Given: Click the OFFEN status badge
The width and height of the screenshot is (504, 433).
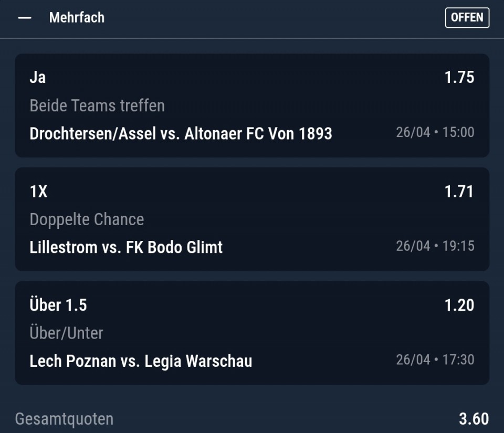Looking at the screenshot, I should (x=467, y=17).
